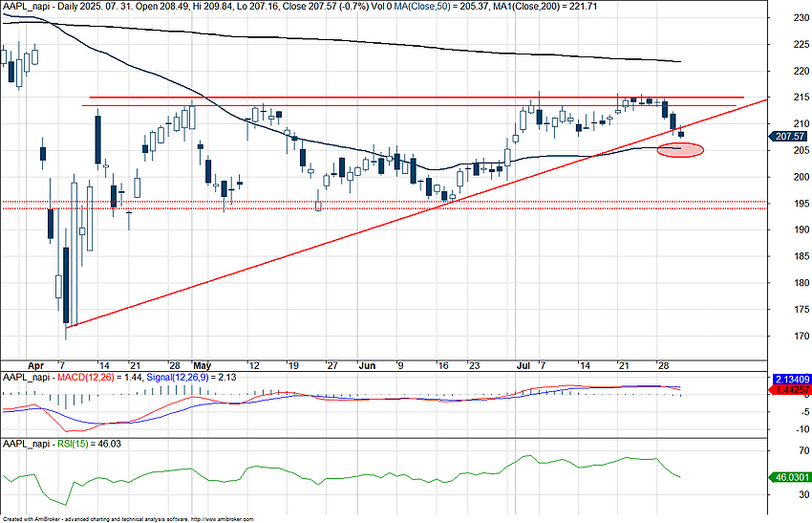Select the MA1(Close,200) = 221.71 header text
The image size is (812, 523).
546,7
